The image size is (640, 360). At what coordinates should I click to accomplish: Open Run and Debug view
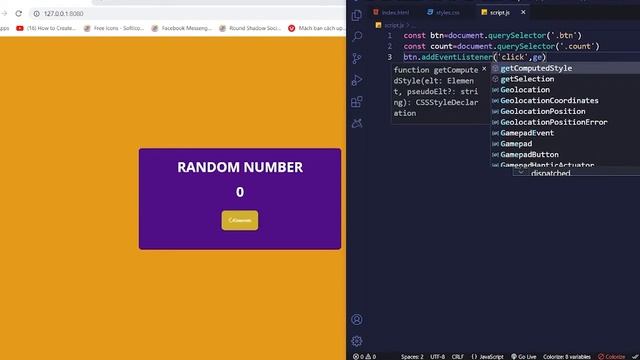pos(357,80)
